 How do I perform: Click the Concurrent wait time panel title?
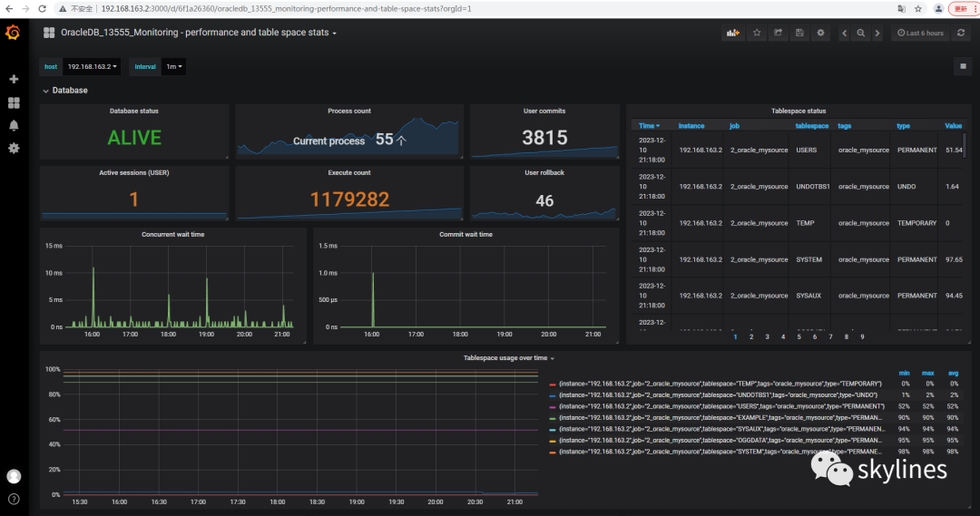point(173,234)
